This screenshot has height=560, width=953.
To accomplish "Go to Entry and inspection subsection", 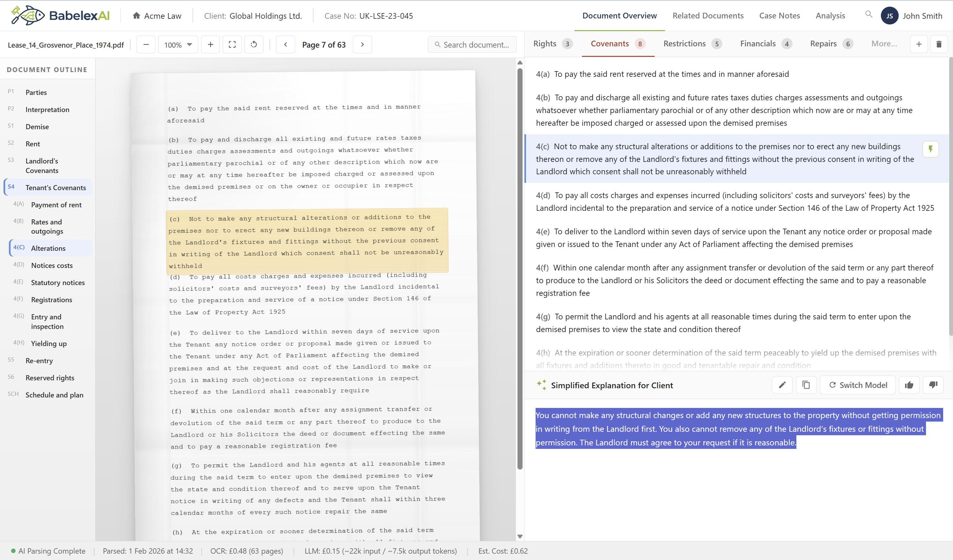I will [51, 321].
